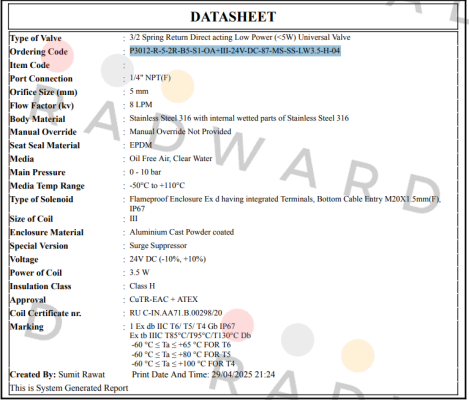Click the Flameproof Enclosure Ex d description
Image resolution: width=469 pixels, height=400 pixels.
285,204
